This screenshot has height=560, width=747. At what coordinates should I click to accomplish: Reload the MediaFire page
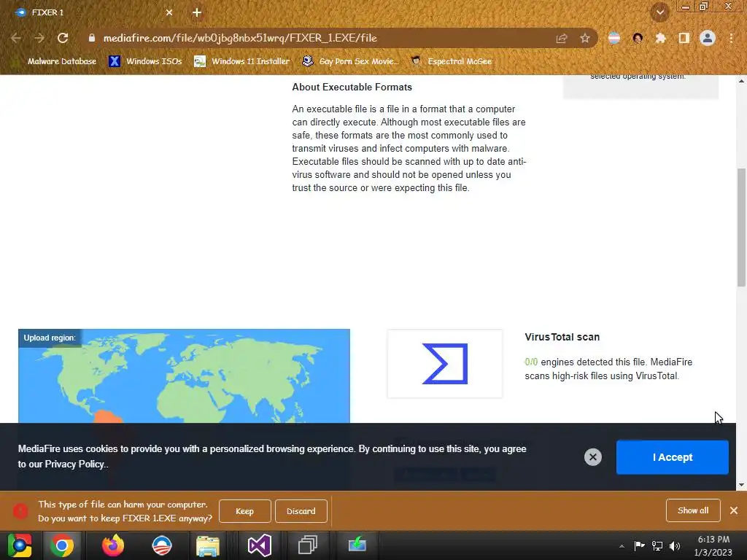[x=63, y=38]
